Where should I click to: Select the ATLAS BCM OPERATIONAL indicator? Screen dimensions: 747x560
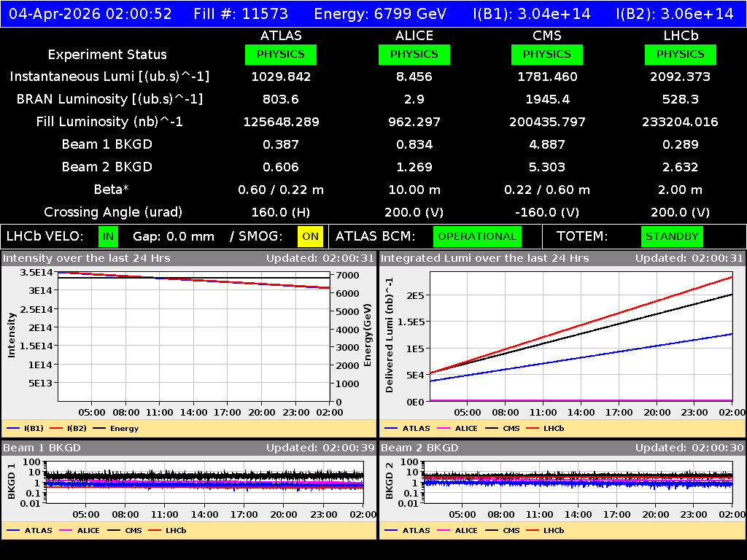[477, 236]
